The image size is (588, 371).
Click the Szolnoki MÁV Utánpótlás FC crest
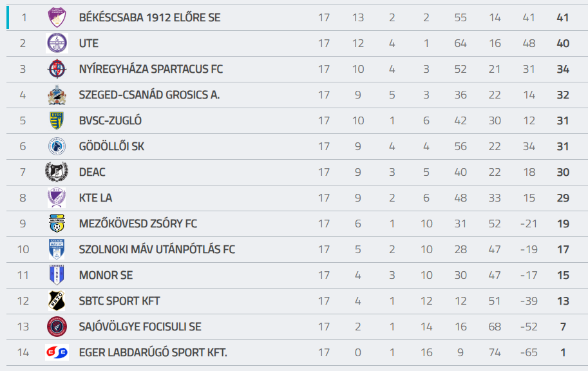coord(57,249)
